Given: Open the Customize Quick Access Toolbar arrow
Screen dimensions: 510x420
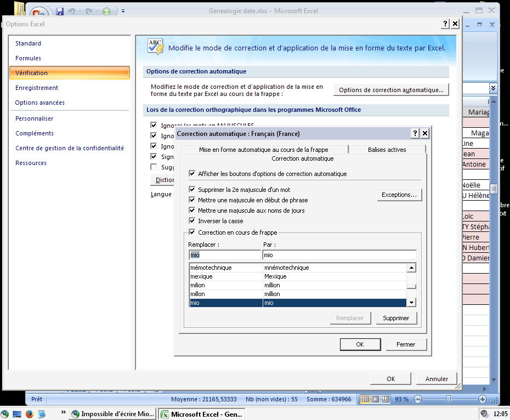Looking at the screenshot, I should pyautogui.click(x=123, y=11).
